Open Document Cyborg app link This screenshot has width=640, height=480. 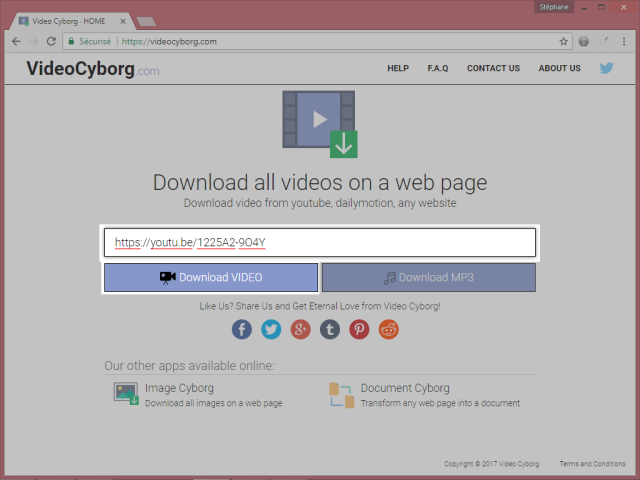pos(405,388)
